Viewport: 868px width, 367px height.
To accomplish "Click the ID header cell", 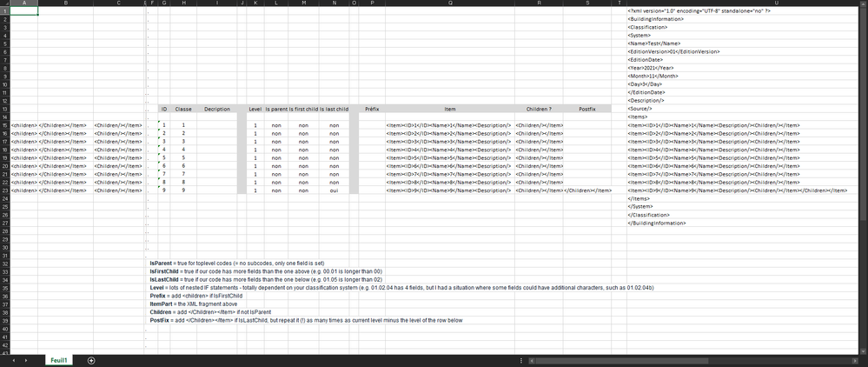I will point(164,110).
